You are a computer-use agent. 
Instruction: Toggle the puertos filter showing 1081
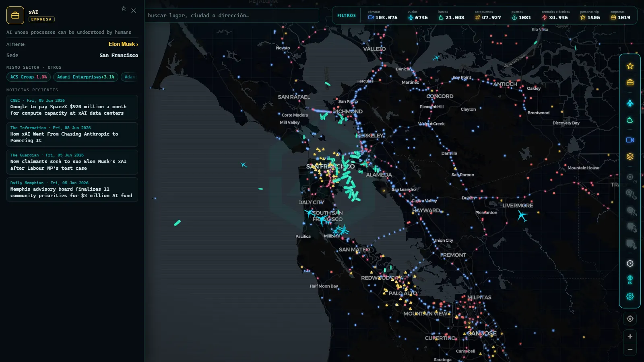click(x=521, y=16)
